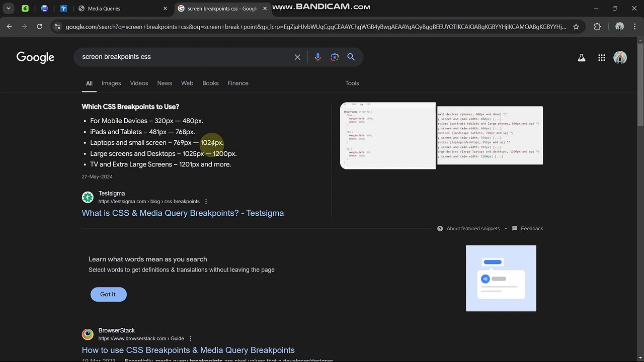Open the search Tools options
Screen dimensions: 644x362
tap(352, 83)
